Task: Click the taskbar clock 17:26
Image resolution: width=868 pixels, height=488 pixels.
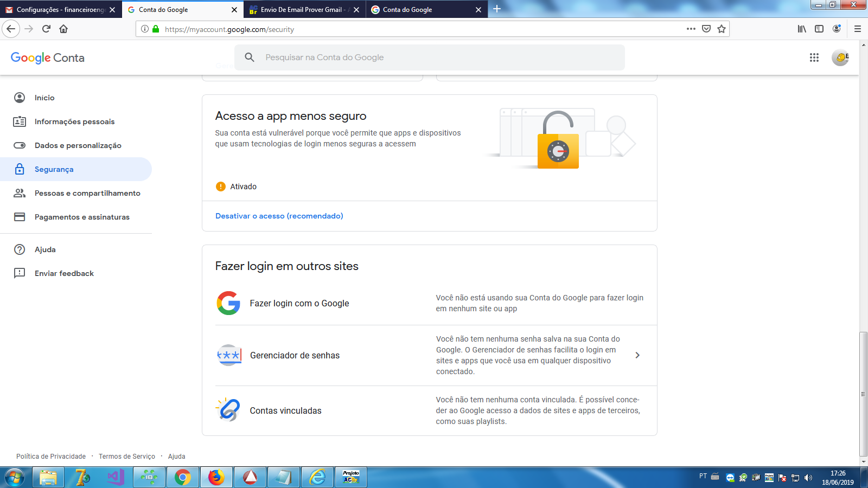Action: tap(838, 473)
